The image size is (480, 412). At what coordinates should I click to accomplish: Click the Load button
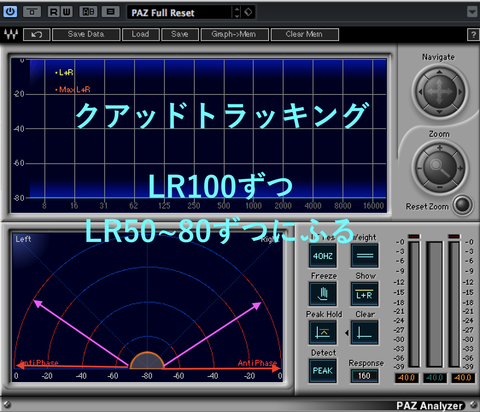pos(140,34)
